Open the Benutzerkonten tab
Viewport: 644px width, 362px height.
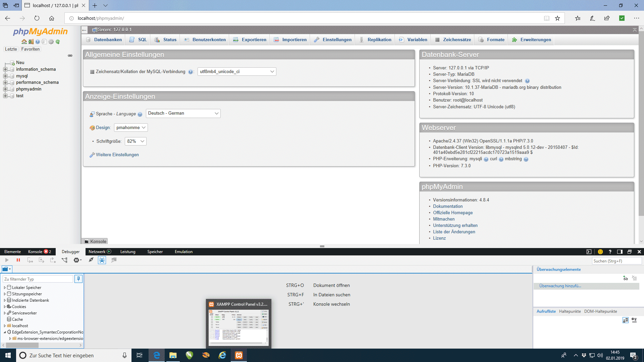point(205,40)
